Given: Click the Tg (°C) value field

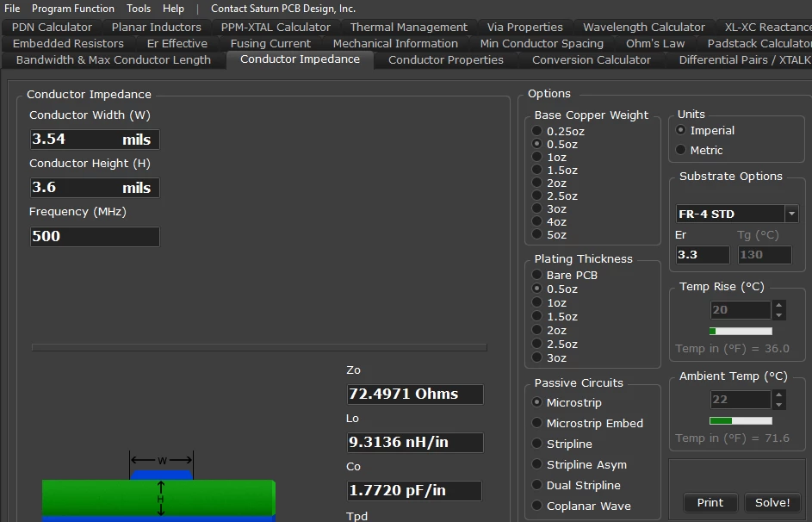Looking at the screenshot, I should pos(765,255).
